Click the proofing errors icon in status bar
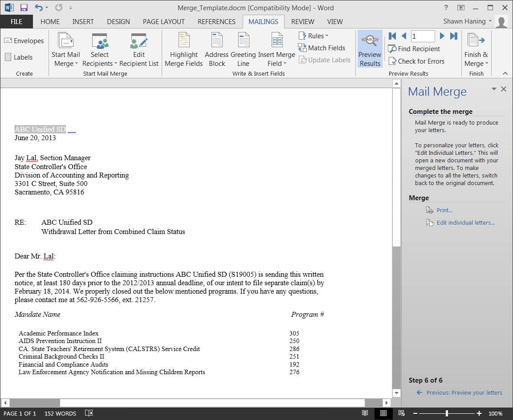Image resolution: width=513 pixels, height=420 pixels. pyautogui.click(x=89, y=413)
